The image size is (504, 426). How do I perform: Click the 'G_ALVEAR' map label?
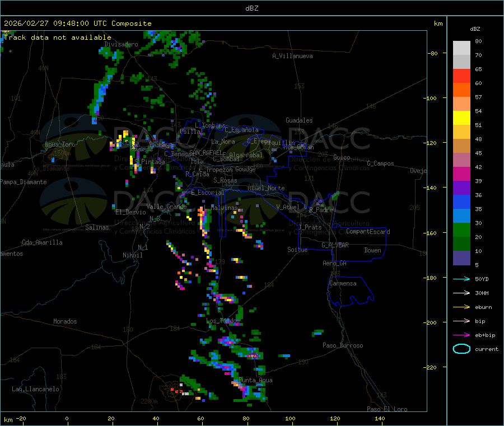(335, 245)
